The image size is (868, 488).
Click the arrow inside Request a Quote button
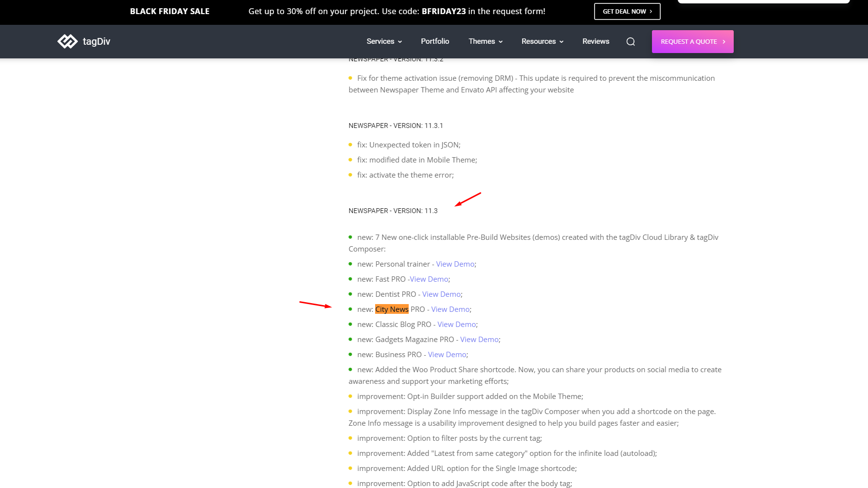click(x=724, y=42)
